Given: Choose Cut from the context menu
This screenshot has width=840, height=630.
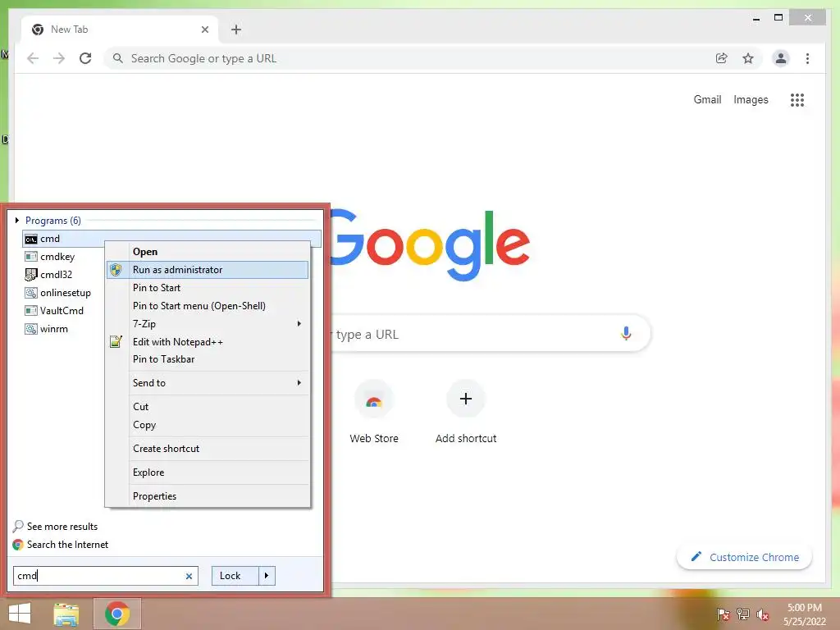Looking at the screenshot, I should (208, 407).
